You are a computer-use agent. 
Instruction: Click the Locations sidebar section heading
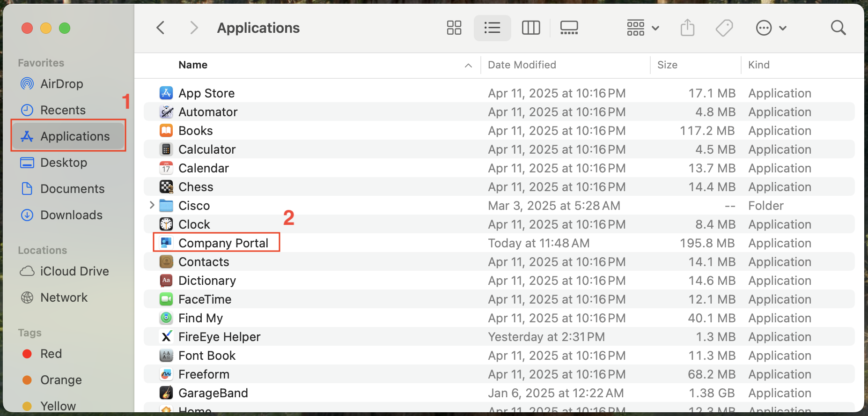point(42,250)
